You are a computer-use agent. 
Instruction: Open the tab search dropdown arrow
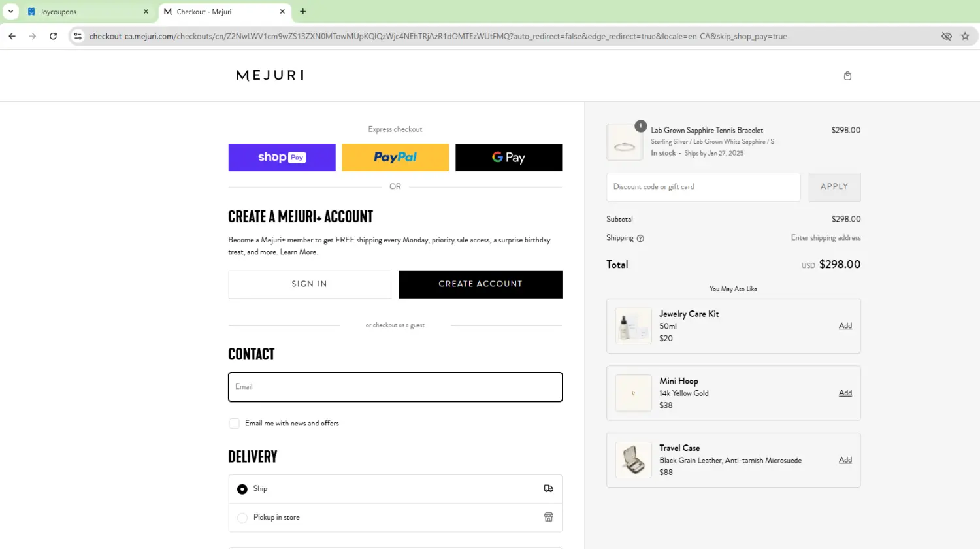11,12
